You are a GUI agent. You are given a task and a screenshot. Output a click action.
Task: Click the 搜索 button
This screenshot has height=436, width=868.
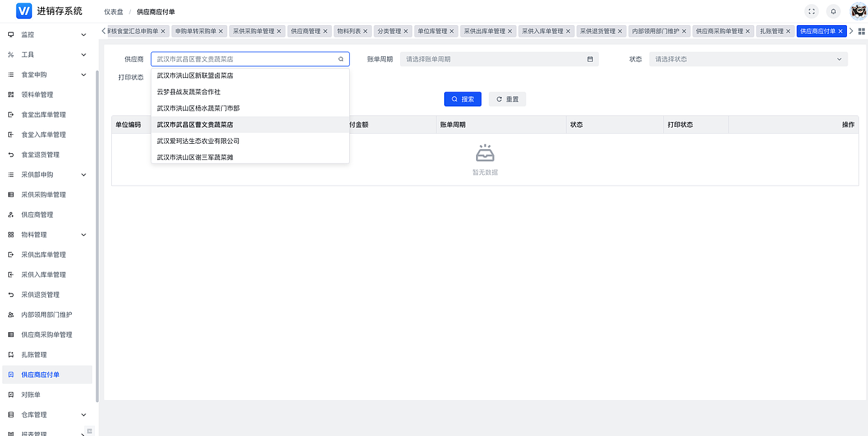click(x=462, y=99)
